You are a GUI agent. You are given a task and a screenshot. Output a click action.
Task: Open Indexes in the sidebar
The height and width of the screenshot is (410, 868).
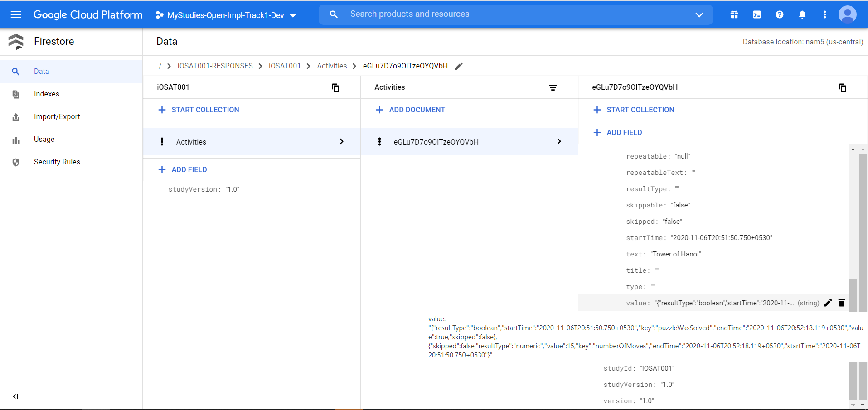[x=71, y=94]
